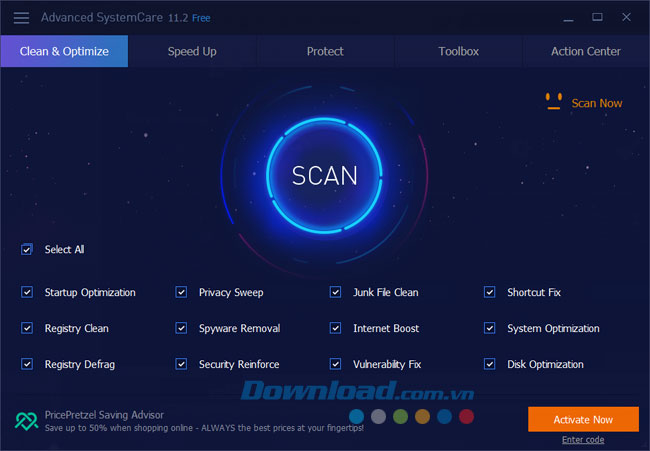Screen dimensions: 650x451
Task: Click the 'Save up to 50%' promo text
Action: (x=204, y=428)
